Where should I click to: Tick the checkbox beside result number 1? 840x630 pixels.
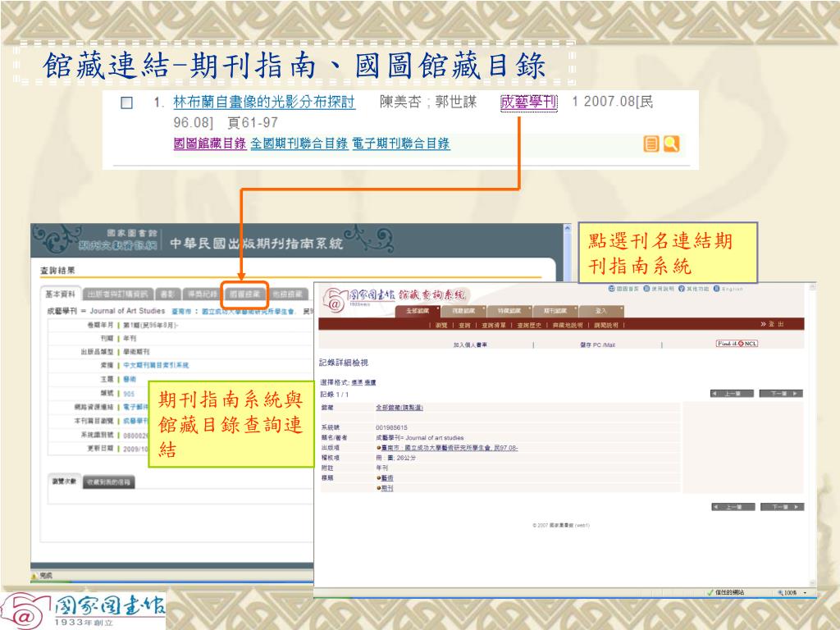coord(126,103)
